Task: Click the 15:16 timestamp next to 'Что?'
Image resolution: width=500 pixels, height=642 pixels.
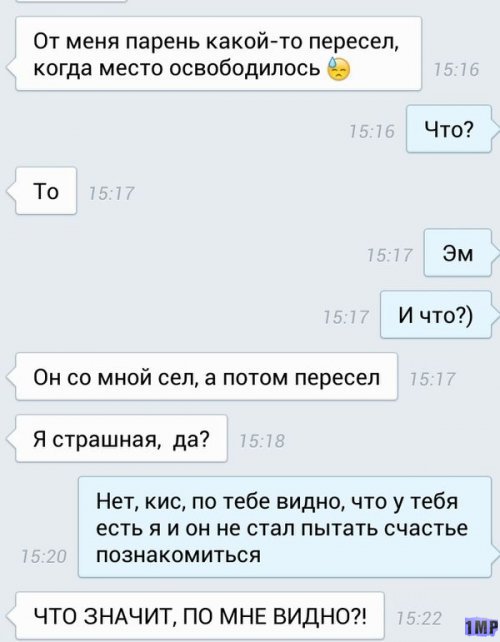Action: pos(372,131)
